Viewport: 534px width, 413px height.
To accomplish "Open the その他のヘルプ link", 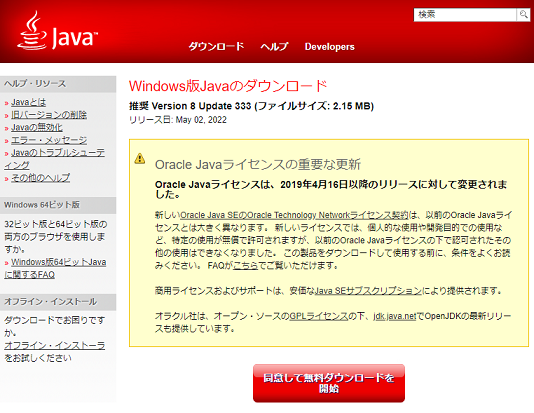I will click(41, 178).
